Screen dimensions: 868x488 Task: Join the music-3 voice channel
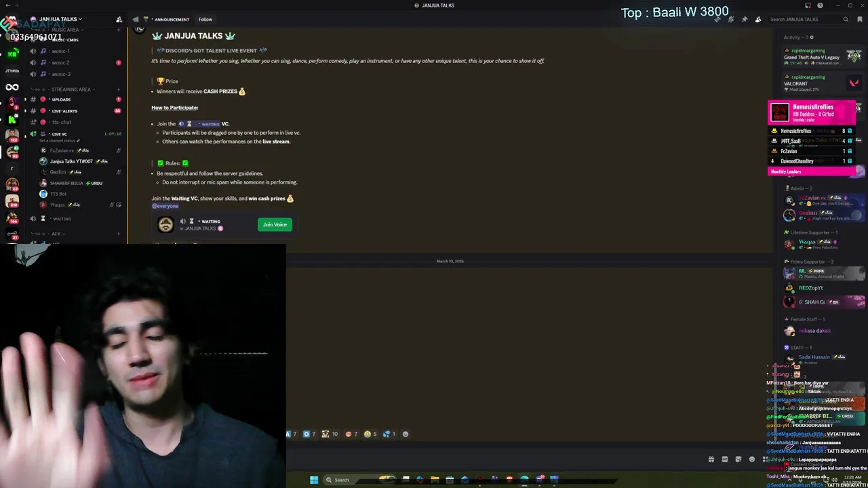tap(75, 74)
